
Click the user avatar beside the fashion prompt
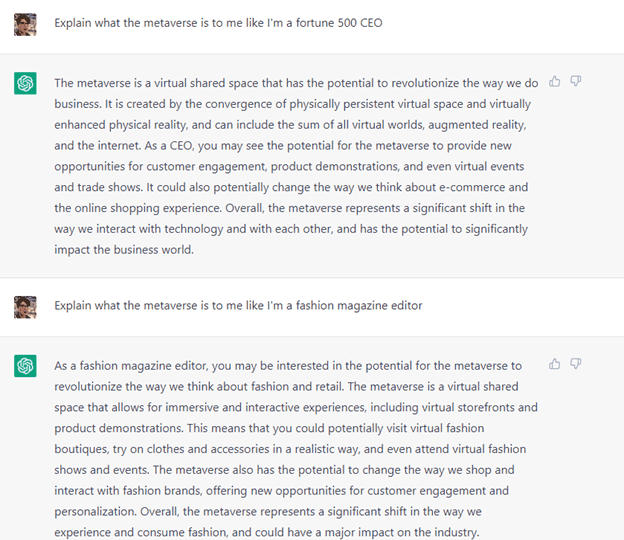click(x=25, y=306)
